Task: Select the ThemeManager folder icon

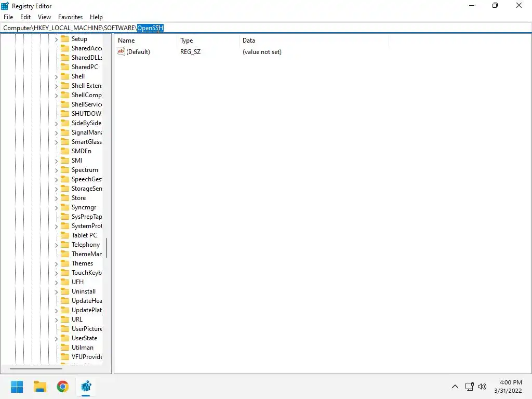Action: [x=65, y=254]
